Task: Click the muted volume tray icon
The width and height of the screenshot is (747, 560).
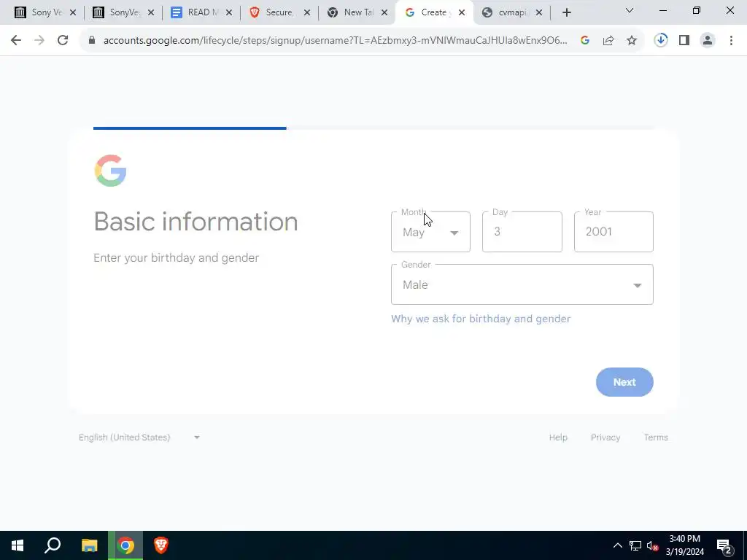Action: [x=652, y=545]
